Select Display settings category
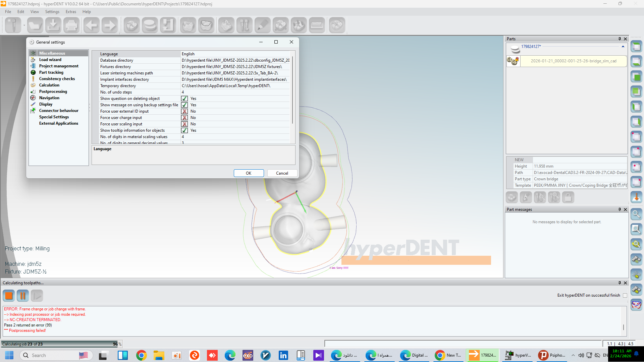644x362 pixels. 46,104
